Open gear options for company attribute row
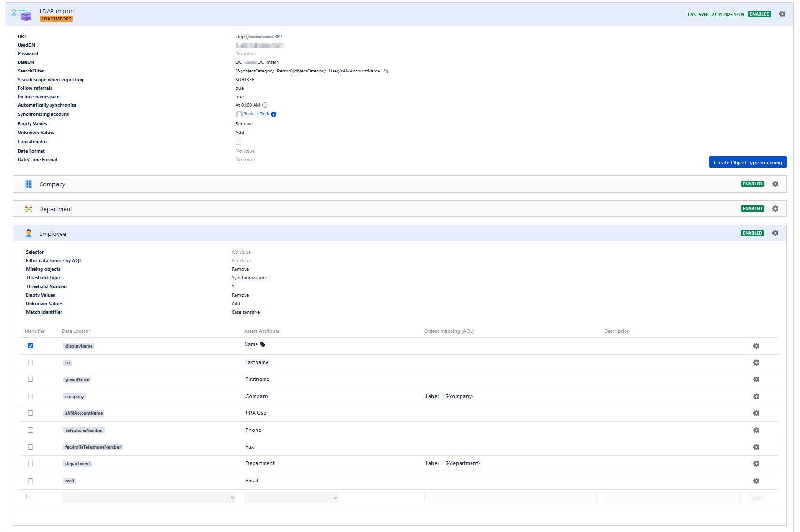Viewport: 800px width, 532px height. point(756,397)
